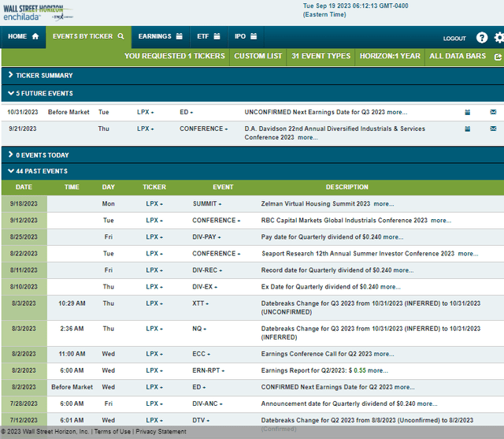Open the Earnings calendar tab
Screen dimensions: 504x439
click(161, 36)
